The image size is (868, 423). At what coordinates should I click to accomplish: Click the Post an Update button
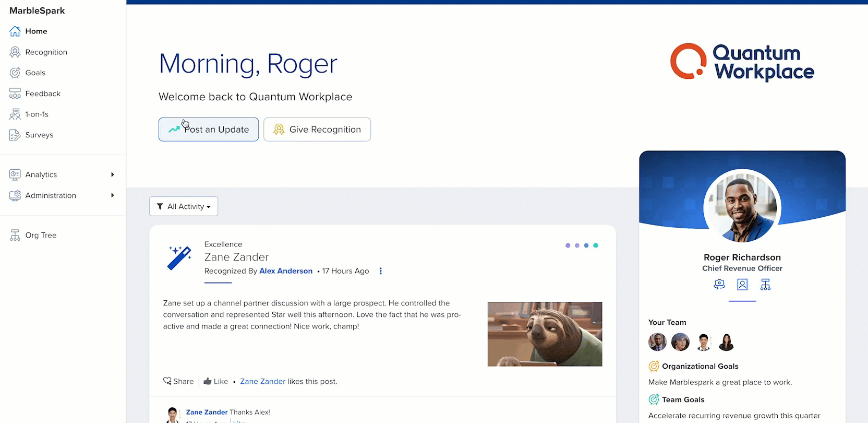(209, 130)
